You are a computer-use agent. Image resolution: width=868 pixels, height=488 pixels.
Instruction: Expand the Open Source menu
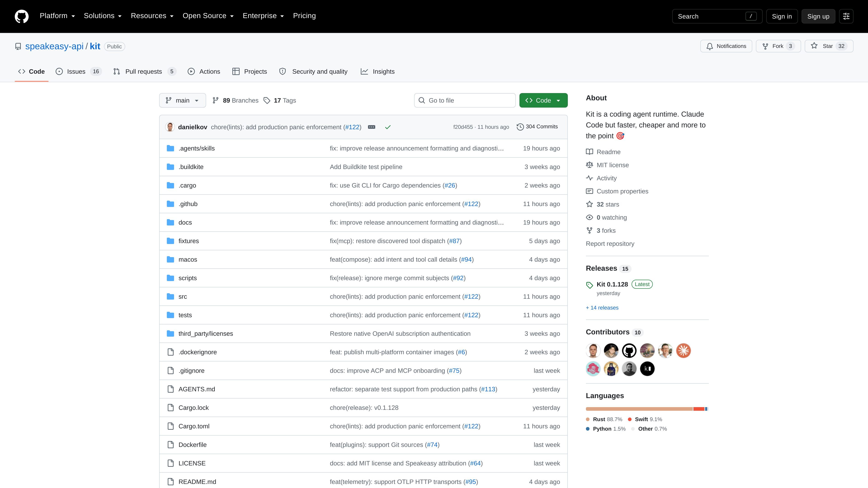(x=208, y=16)
